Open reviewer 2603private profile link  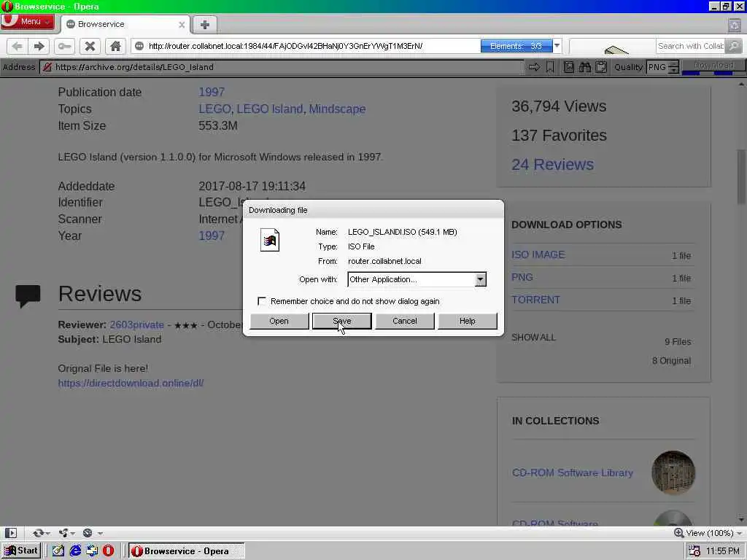point(136,324)
